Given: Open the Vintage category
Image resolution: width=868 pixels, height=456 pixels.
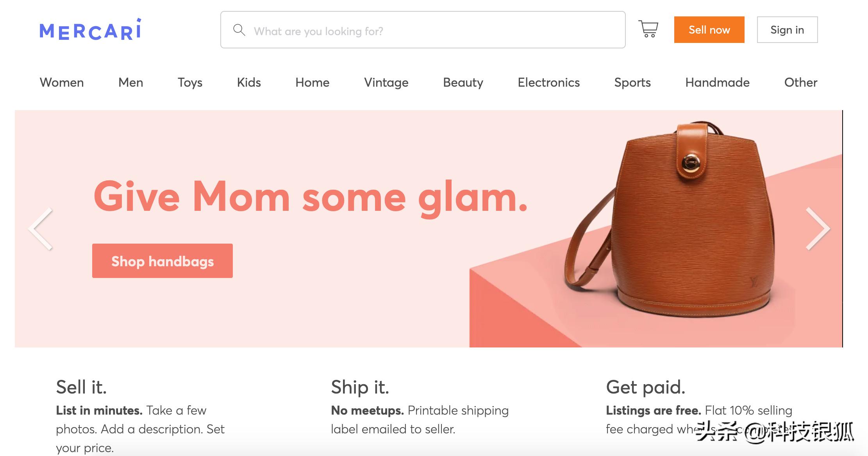Looking at the screenshot, I should click(x=386, y=82).
